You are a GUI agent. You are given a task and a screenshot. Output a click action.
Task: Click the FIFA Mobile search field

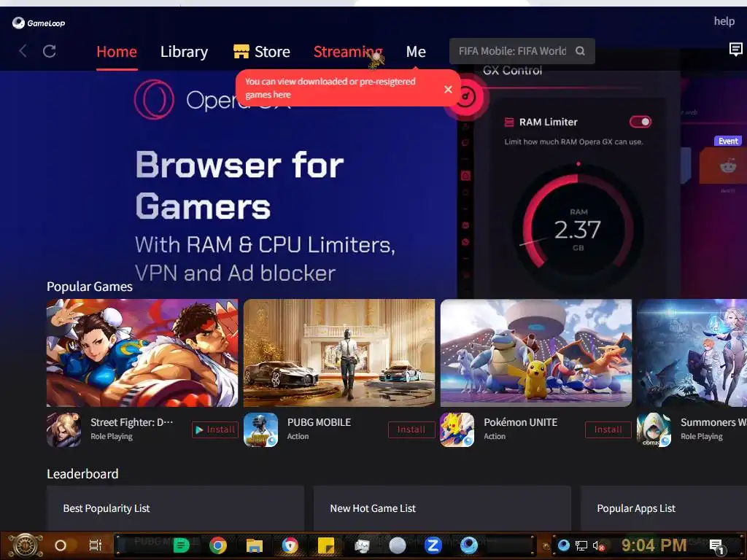[x=522, y=51]
